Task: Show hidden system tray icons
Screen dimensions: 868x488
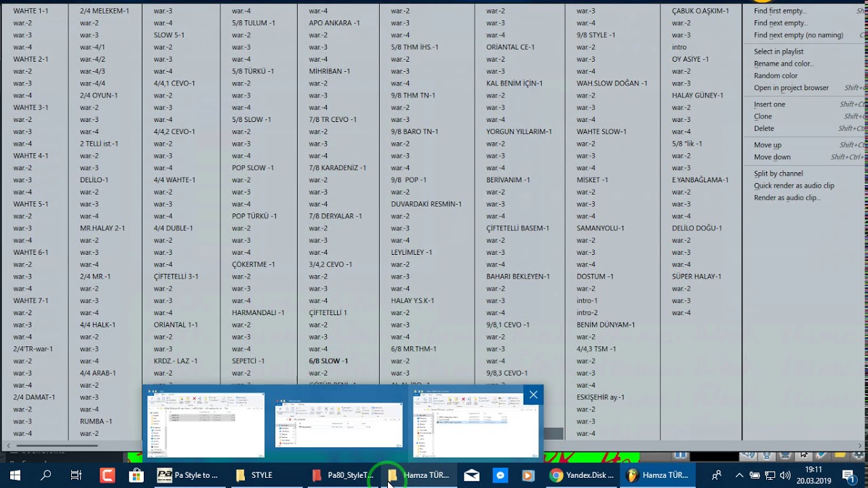Action: [739, 475]
